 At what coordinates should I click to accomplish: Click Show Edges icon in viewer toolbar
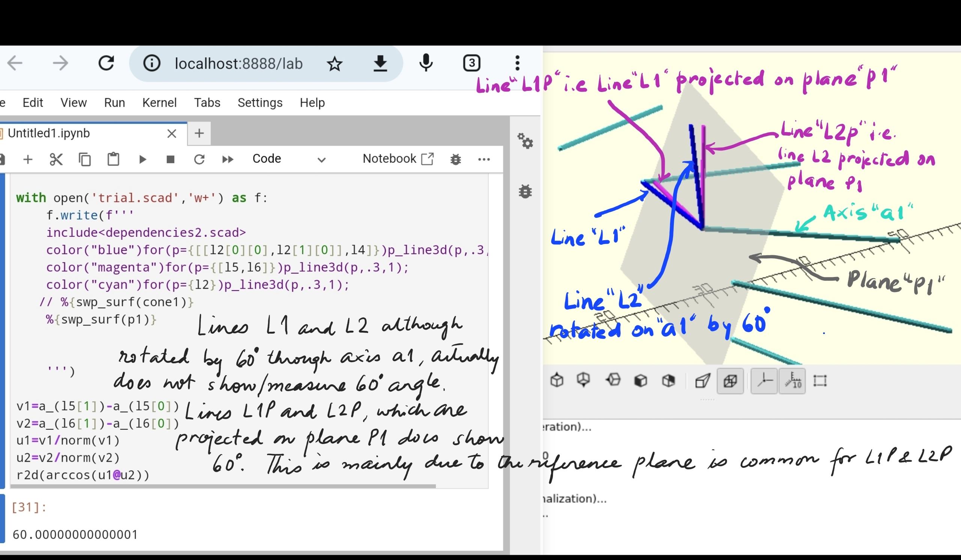[x=820, y=381]
